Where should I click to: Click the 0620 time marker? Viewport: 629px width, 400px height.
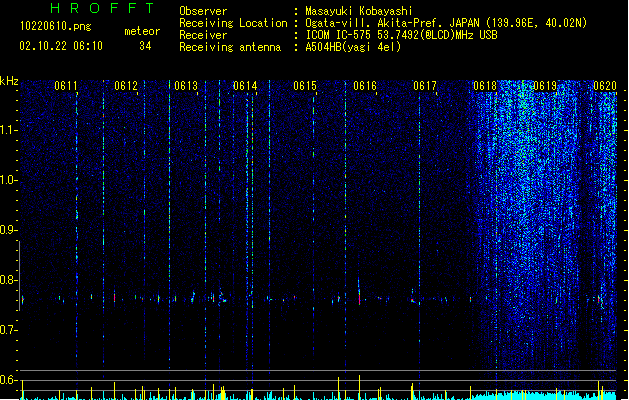(x=605, y=86)
